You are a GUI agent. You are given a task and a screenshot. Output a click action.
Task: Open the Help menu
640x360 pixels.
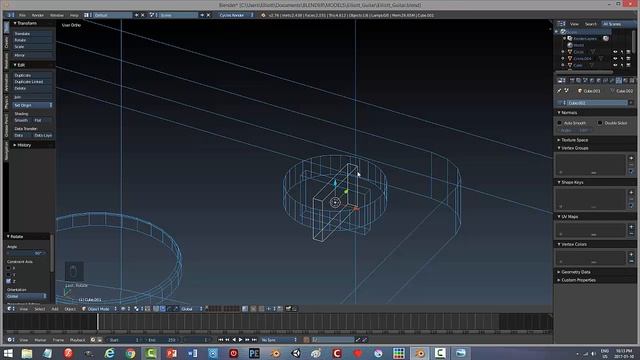click(x=74, y=15)
